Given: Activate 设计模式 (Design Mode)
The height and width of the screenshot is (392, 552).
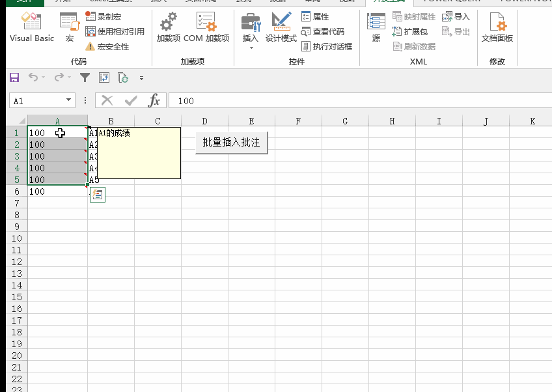Looking at the screenshot, I should [x=281, y=26].
